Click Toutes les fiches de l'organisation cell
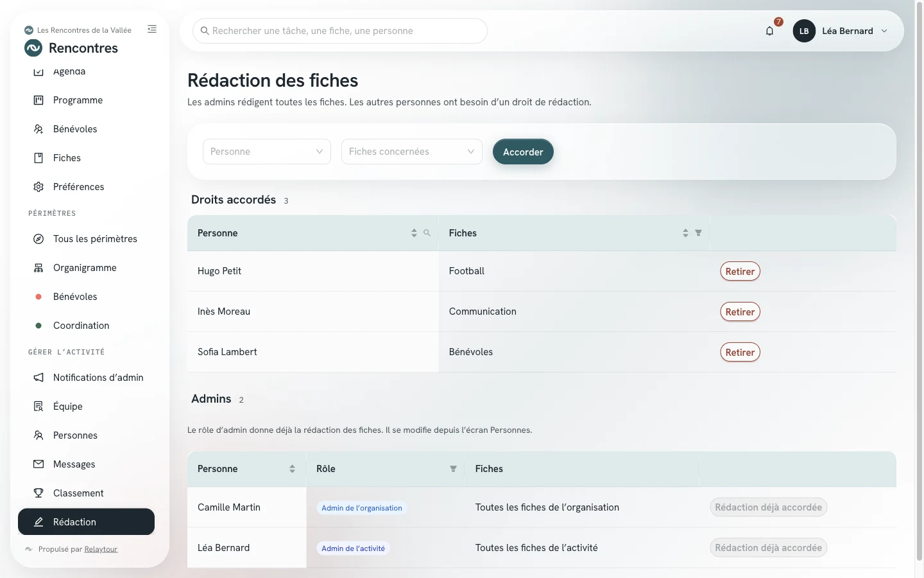This screenshot has width=924, height=578. [x=581, y=507]
